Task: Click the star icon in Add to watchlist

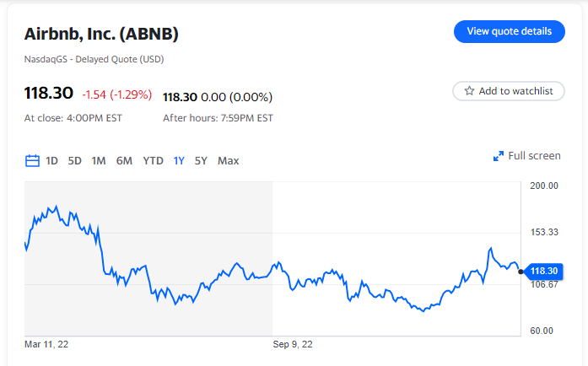Action: [468, 91]
